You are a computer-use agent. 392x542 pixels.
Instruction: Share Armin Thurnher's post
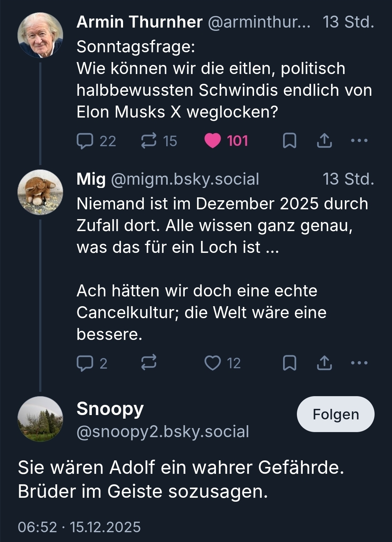[324, 141]
